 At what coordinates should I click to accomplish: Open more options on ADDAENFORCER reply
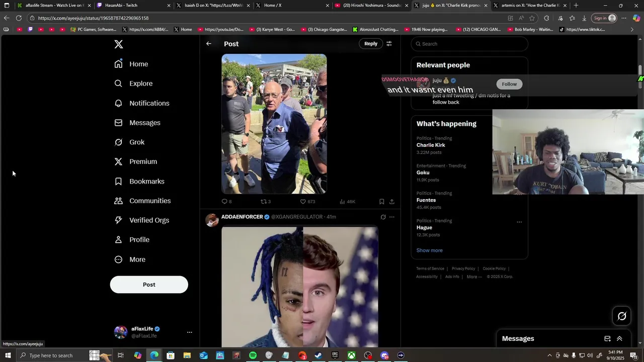pyautogui.click(x=392, y=217)
